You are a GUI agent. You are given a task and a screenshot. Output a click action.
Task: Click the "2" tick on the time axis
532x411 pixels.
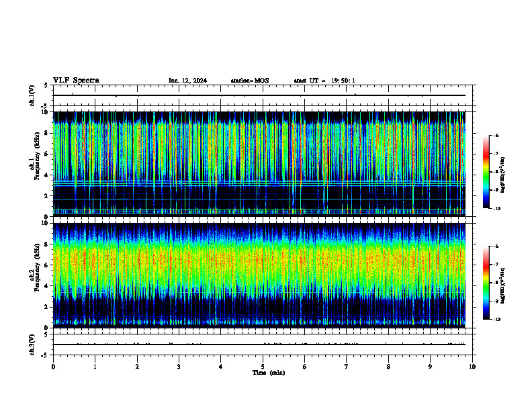137,367
